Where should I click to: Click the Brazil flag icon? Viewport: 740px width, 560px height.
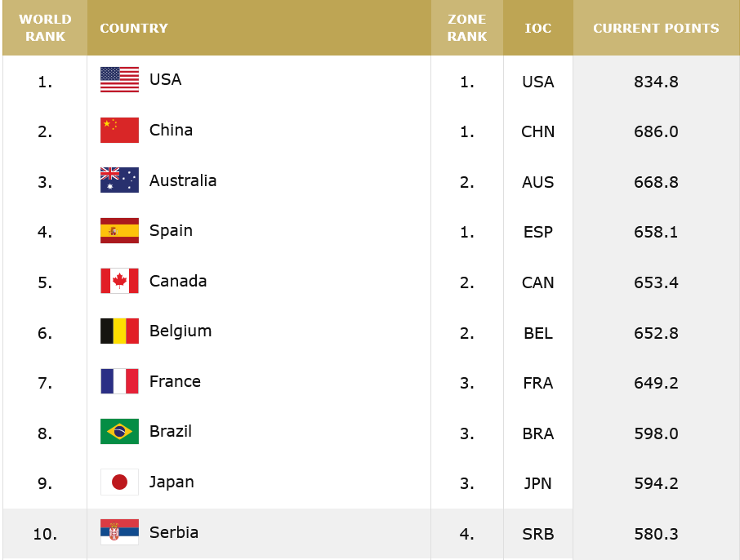coord(119,431)
